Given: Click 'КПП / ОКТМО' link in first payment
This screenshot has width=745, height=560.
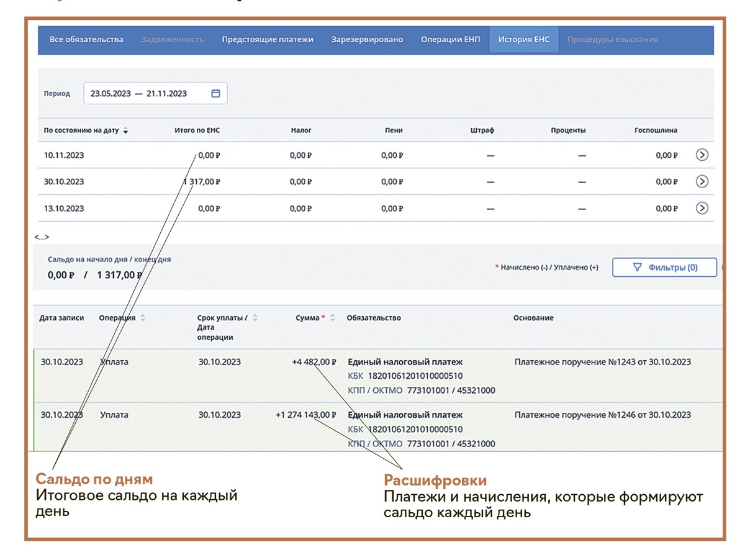Looking at the screenshot, I should 375,391.
